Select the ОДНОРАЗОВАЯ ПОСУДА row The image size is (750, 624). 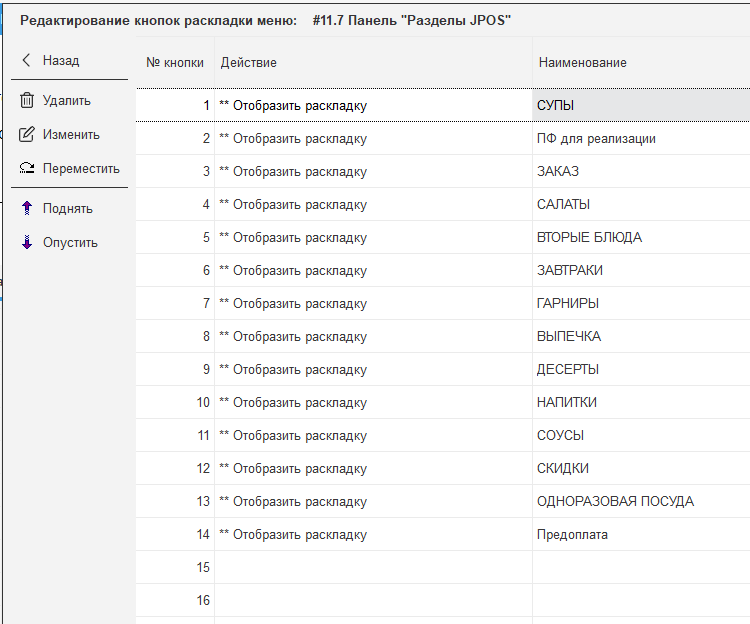click(x=615, y=502)
